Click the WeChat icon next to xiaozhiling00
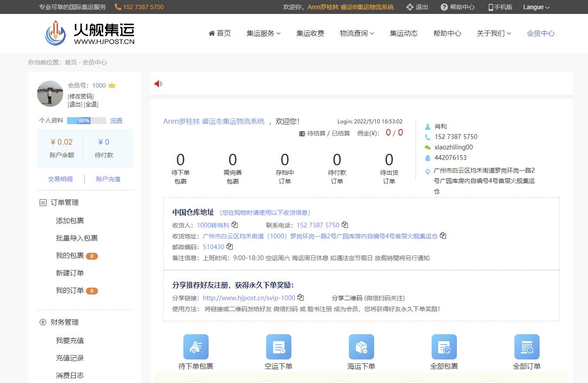Screen dimensions: 588x383 tap(428, 147)
